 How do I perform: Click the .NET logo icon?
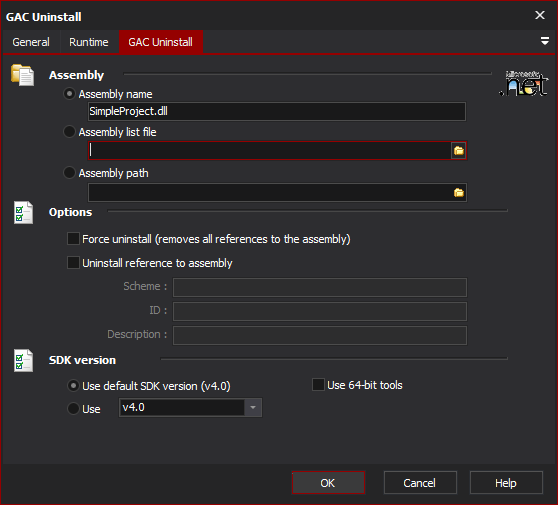pos(524,83)
